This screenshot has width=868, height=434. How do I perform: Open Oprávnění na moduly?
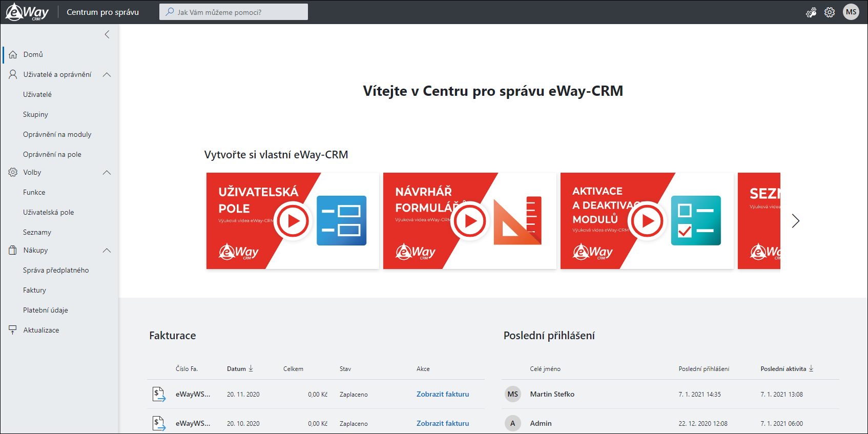(57, 134)
